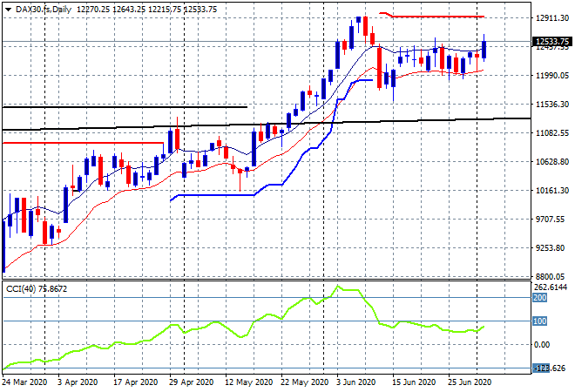The width and height of the screenshot is (575, 392).
Task: Select the 9707.55 price axis label
Action: tap(550, 219)
